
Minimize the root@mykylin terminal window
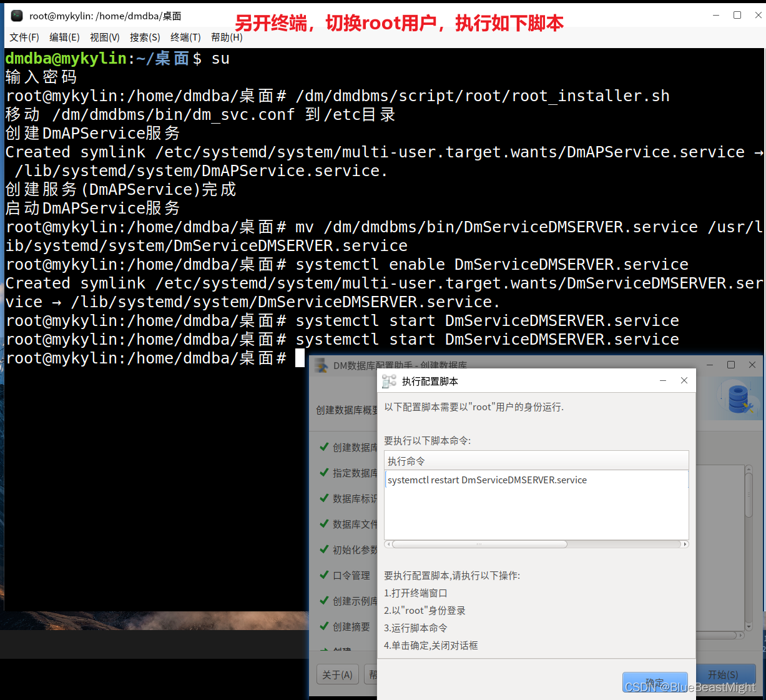[x=716, y=15]
